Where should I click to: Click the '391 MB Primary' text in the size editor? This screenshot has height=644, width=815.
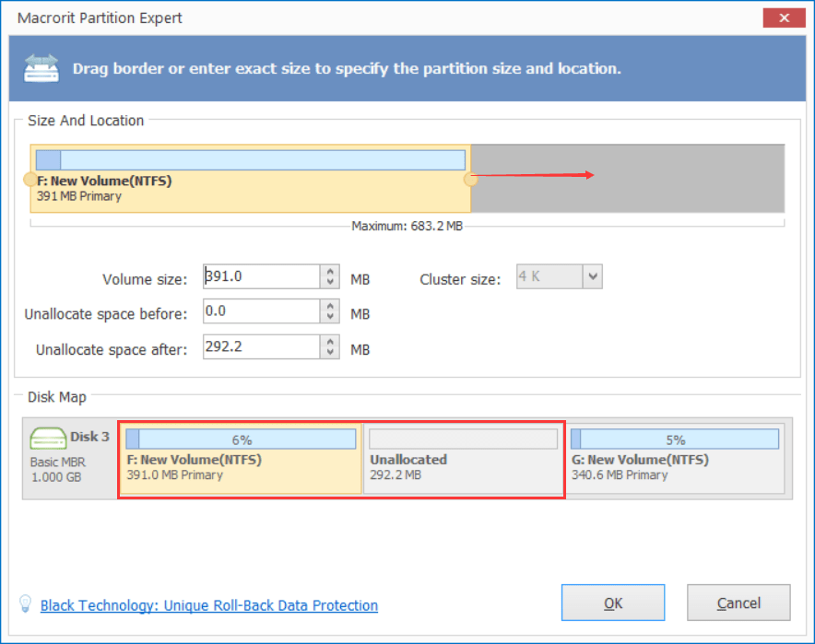[79, 196]
